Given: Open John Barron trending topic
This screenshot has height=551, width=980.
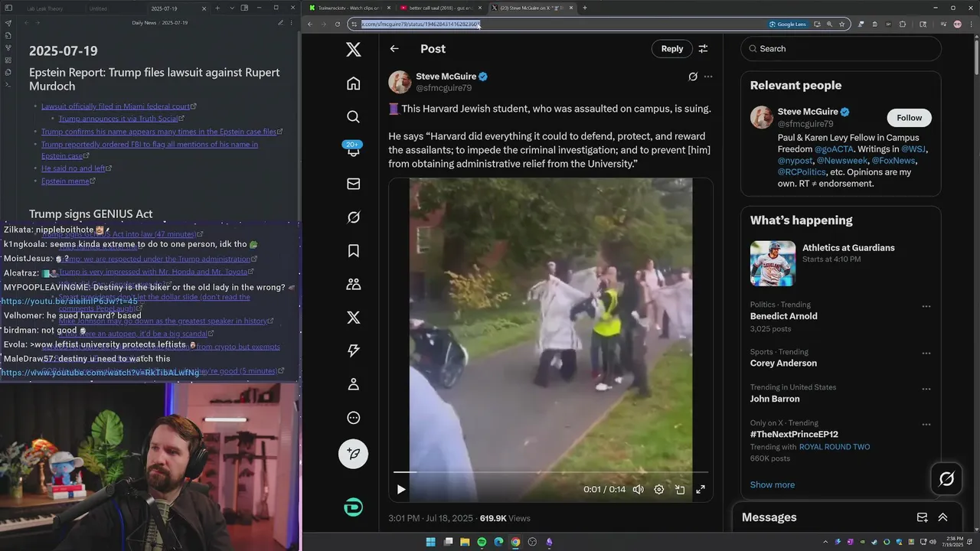Looking at the screenshot, I should click(775, 399).
